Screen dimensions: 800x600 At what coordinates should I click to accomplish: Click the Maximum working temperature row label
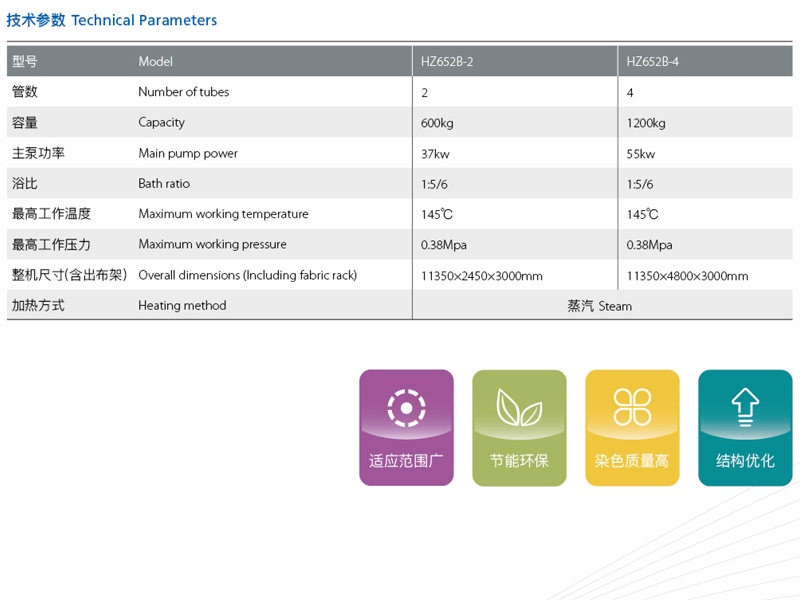(223, 214)
